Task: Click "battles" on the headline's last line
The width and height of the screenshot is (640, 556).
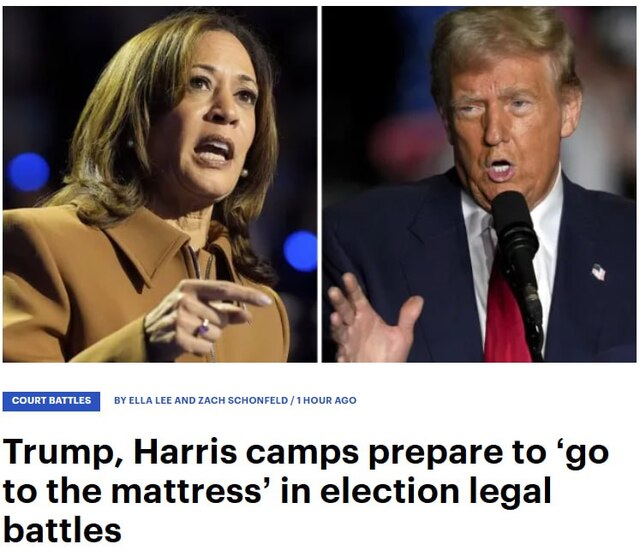Action: point(62,528)
